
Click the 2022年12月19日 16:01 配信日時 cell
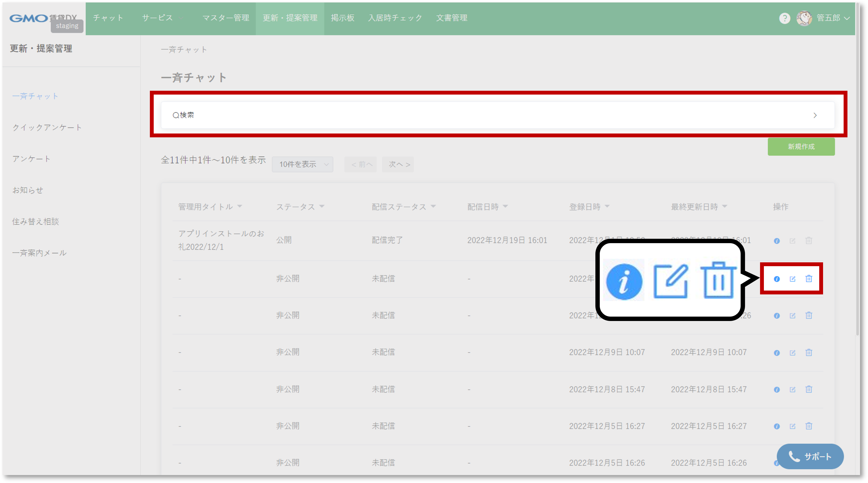tap(507, 240)
